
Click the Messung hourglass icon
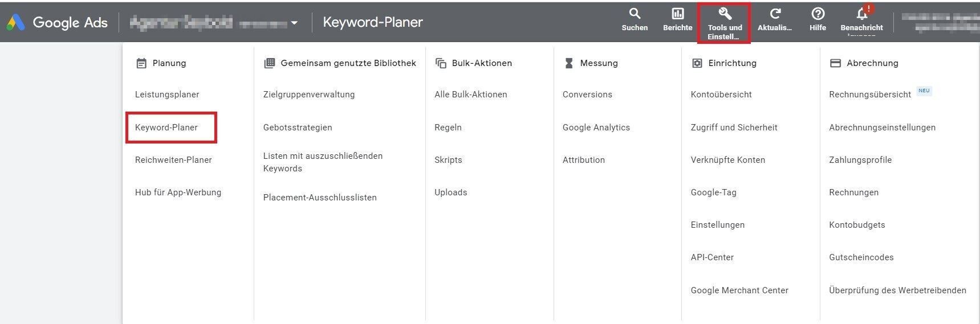point(568,63)
